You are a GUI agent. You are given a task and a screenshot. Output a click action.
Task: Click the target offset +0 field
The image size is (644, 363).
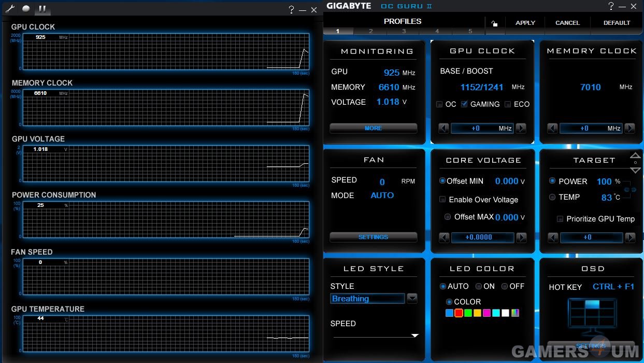tap(591, 238)
